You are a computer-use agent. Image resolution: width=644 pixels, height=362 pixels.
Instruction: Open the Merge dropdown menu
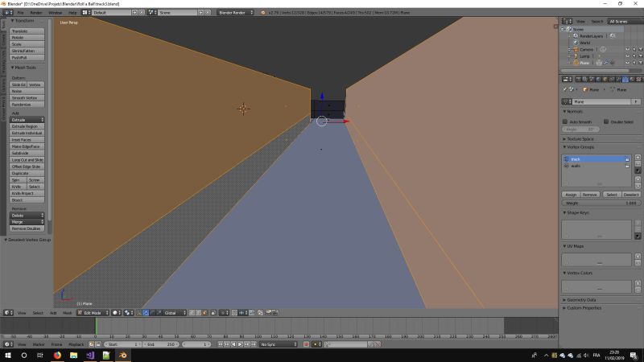click(27, 222)
